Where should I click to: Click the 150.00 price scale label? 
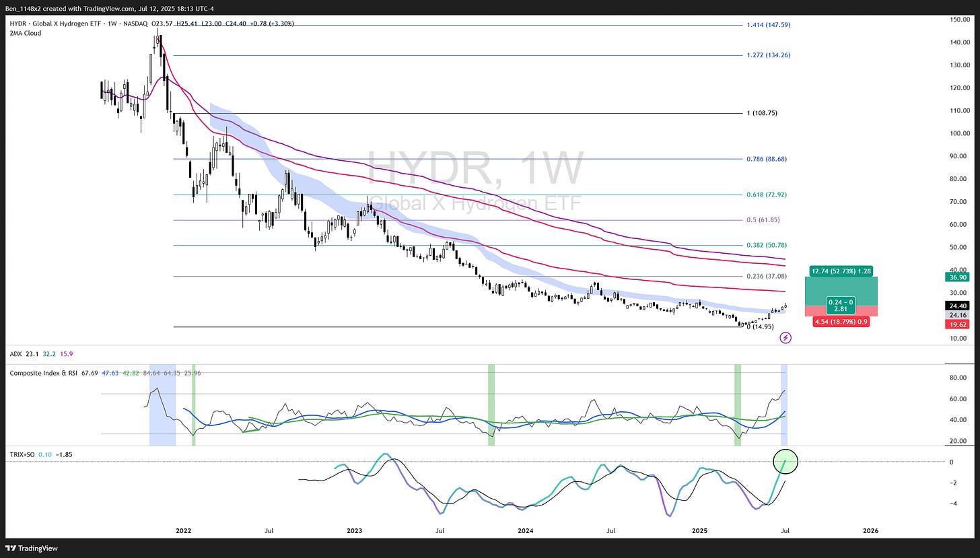coord(959,20)
